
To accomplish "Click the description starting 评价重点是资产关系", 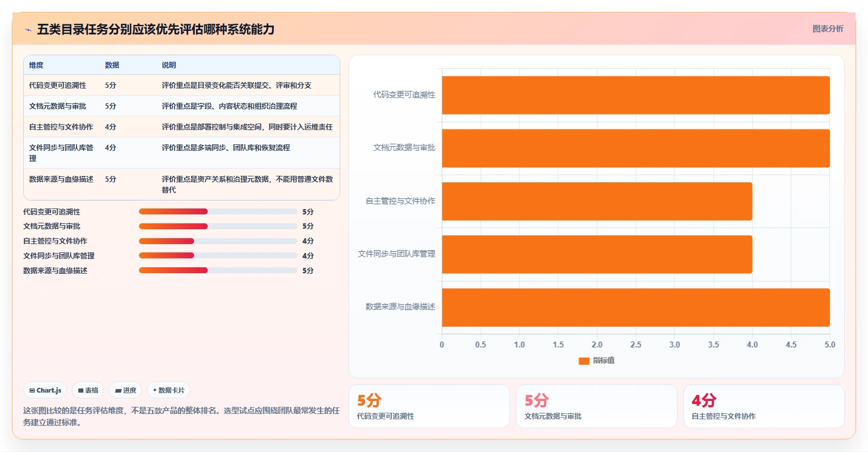I will (248, 185).
